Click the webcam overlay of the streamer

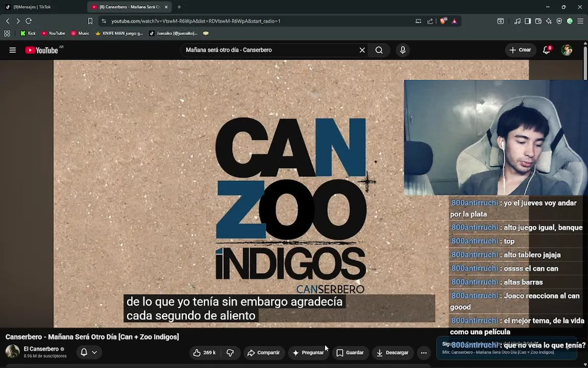pos(496,137)
